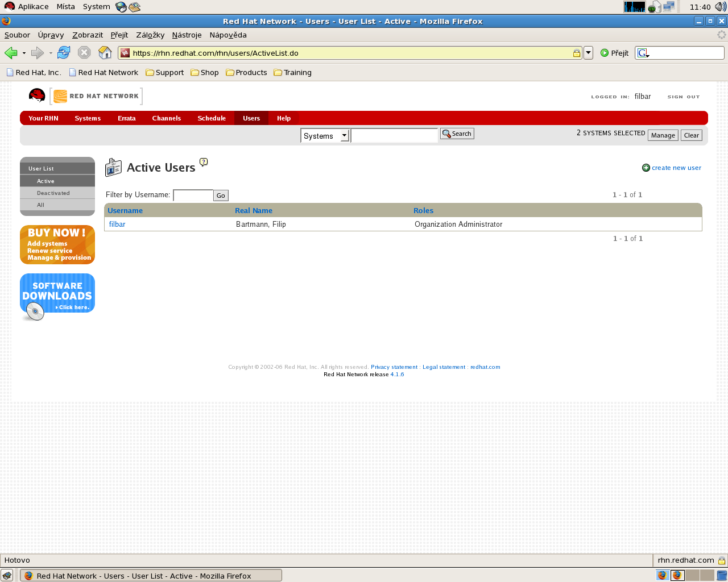The width and height of the screenshot is (728, 582).
Task: Sort by the Real Name column header
Action: pos(254,210)
